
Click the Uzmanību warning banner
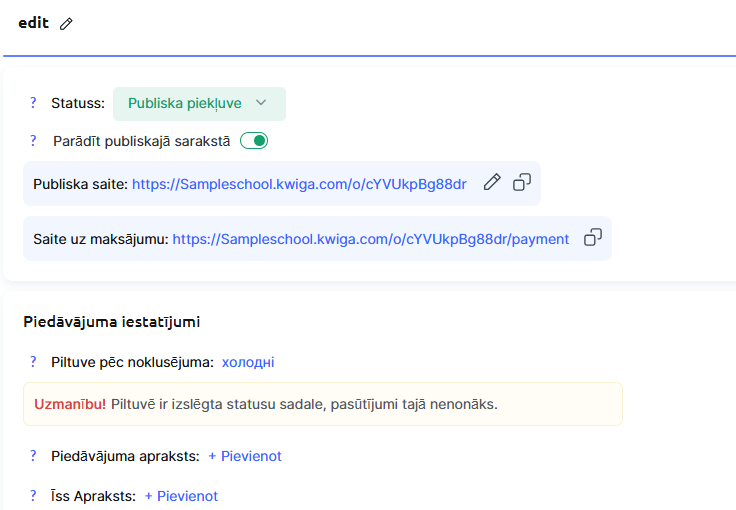coord(322,404)
